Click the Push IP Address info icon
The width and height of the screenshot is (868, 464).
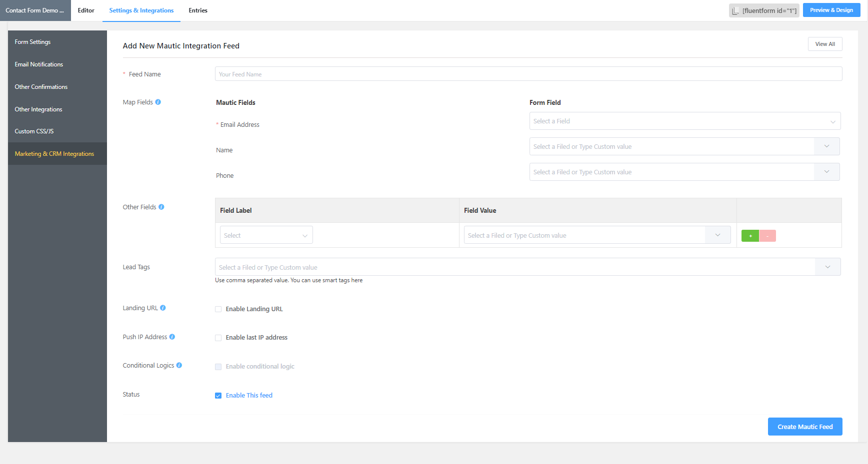172,337
